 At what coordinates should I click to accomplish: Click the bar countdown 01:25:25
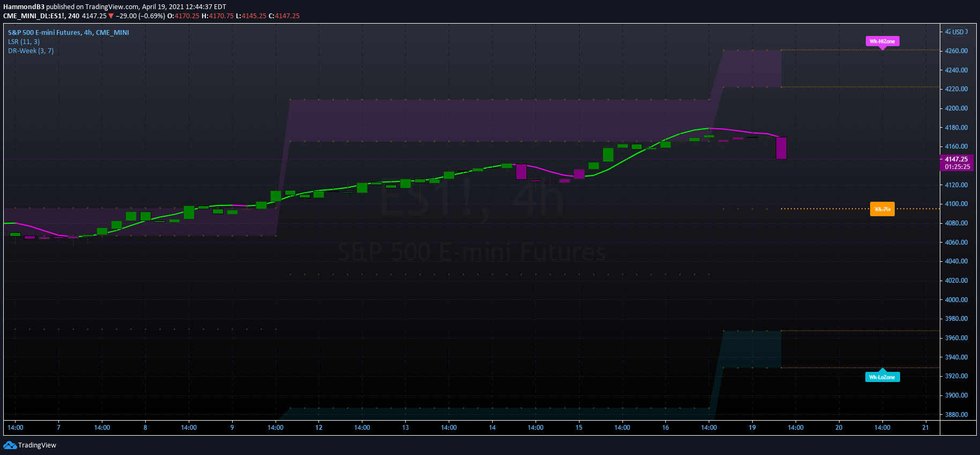(957, 167)
